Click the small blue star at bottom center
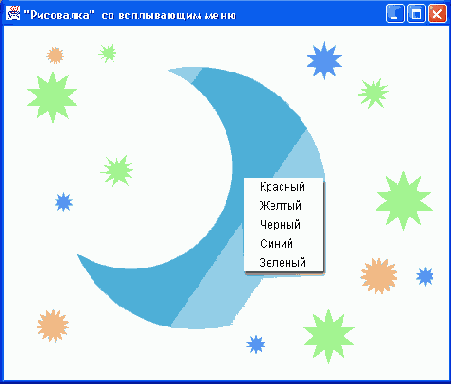 pos(256,344)
